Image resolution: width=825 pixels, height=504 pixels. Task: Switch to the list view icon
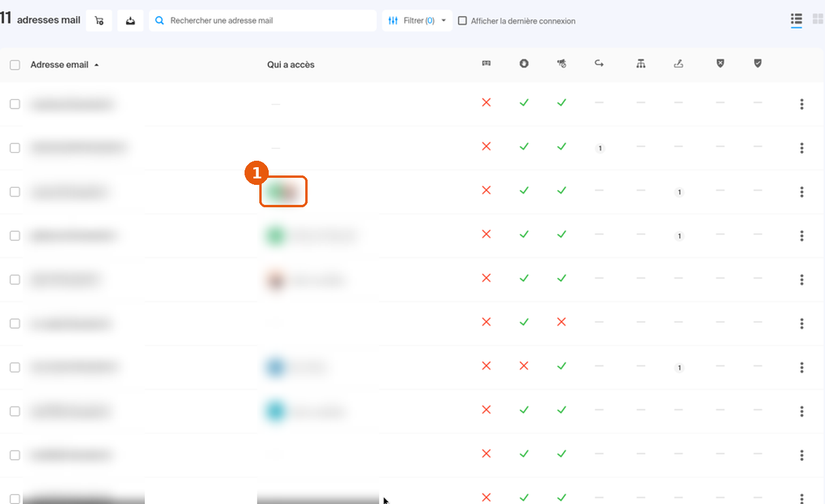click(796, 19)
